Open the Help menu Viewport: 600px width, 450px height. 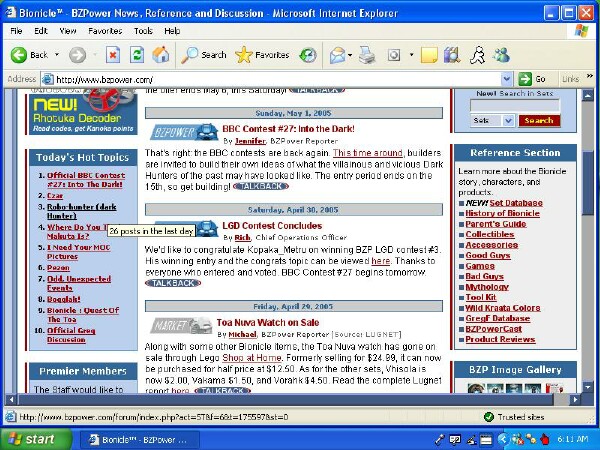172,31
